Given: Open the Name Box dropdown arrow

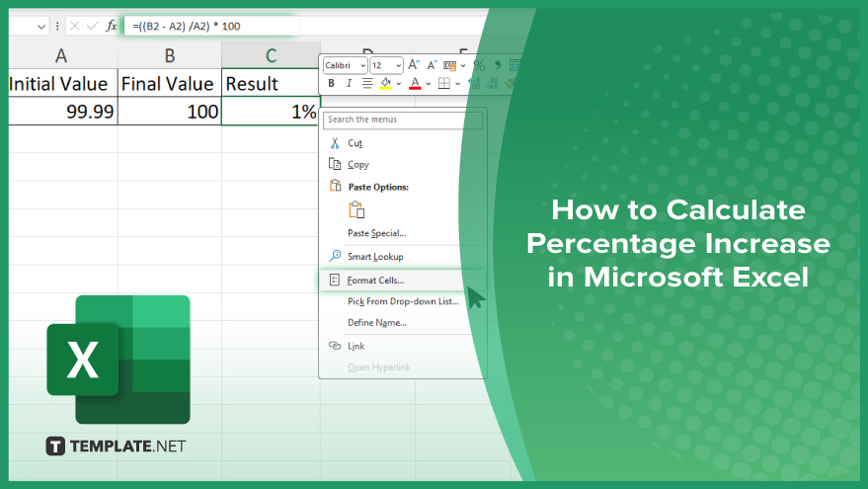Looking at the screenshot, I should [x=40, y=26].
